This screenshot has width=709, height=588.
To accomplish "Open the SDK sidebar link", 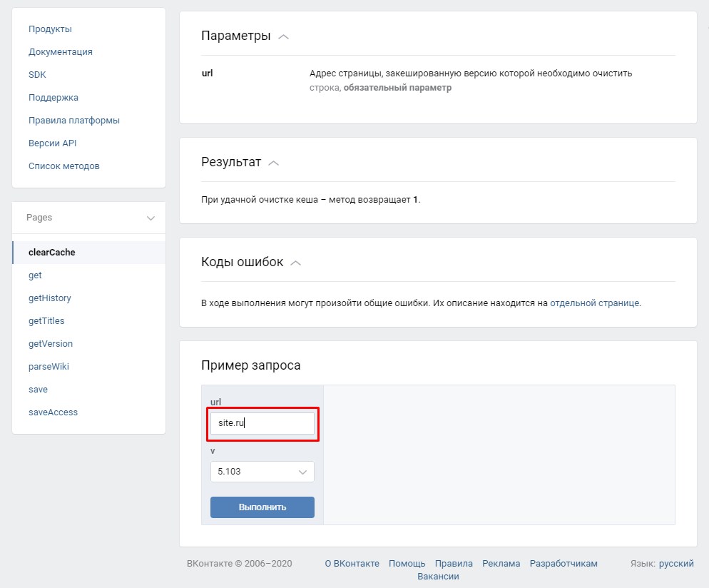I will click(37, 75).
